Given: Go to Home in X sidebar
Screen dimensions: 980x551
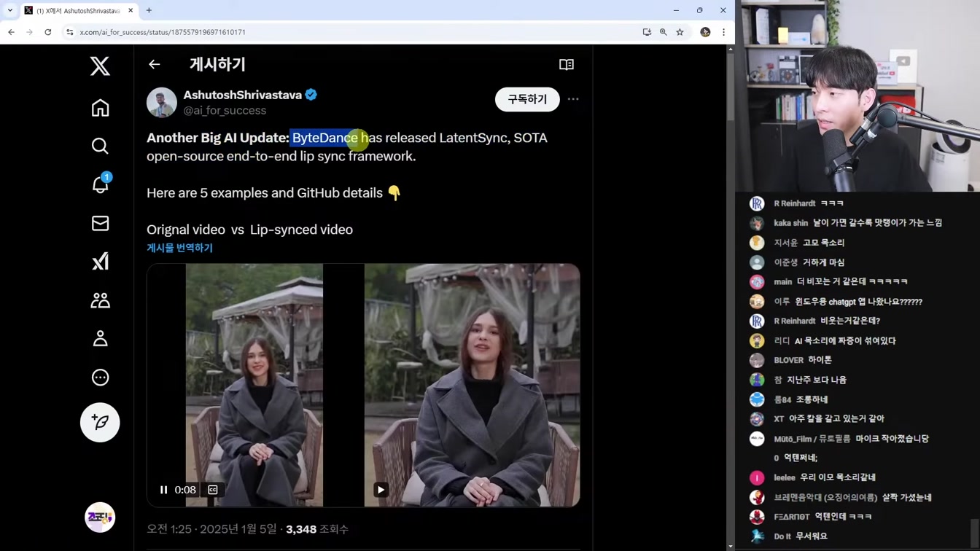Looking at the screenshot, I should pyautogui.click(x=100, y=108).
